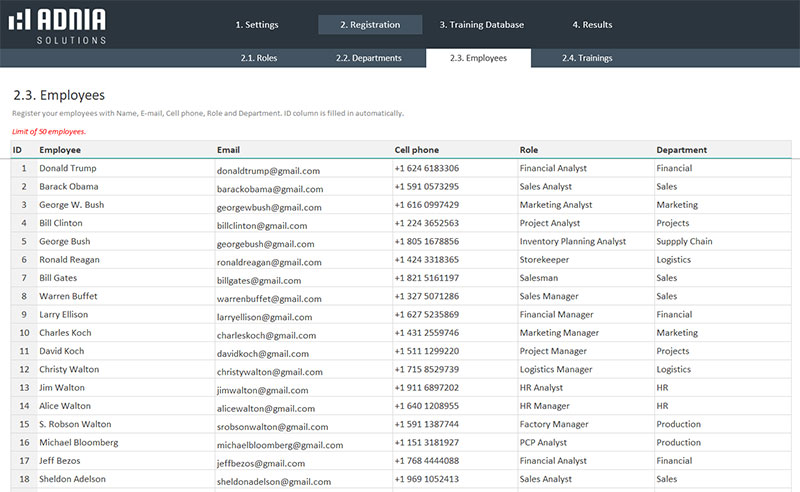Switch to 2.1. Roles subtab
This screenshot has height=492, width=800.
pos(259,58)
